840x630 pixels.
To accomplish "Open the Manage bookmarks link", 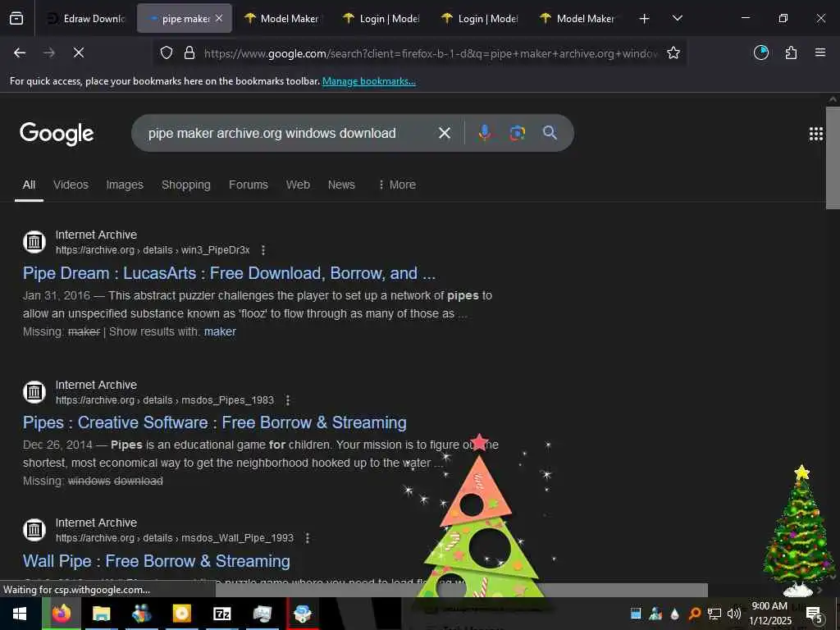I will coord(368,81).
